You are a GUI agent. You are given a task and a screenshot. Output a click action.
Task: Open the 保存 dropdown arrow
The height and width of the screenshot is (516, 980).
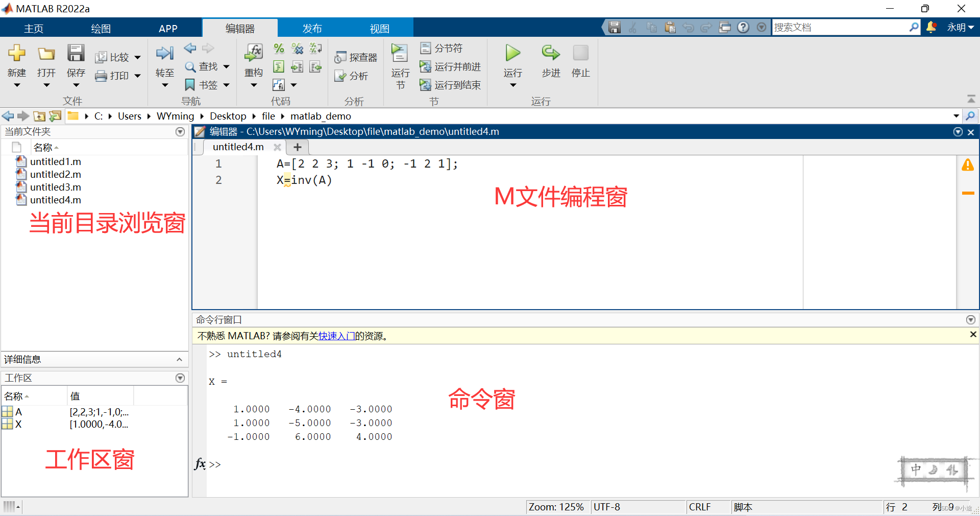(76, 85)
